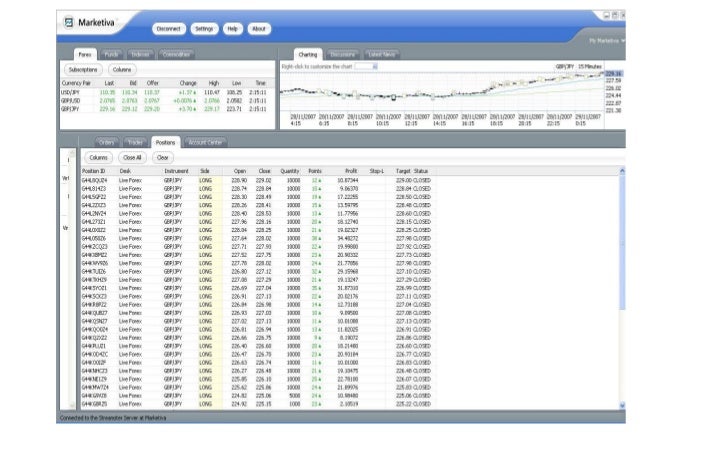Click the Clear button
The width and height of the screenshot is (728, 476).
pos(162,158)
